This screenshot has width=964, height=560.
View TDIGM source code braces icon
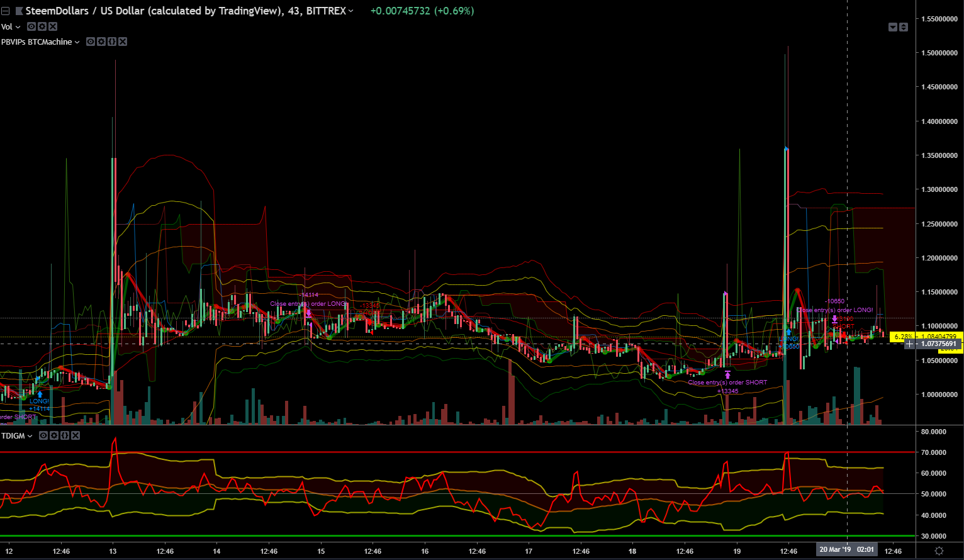point(65,435)
